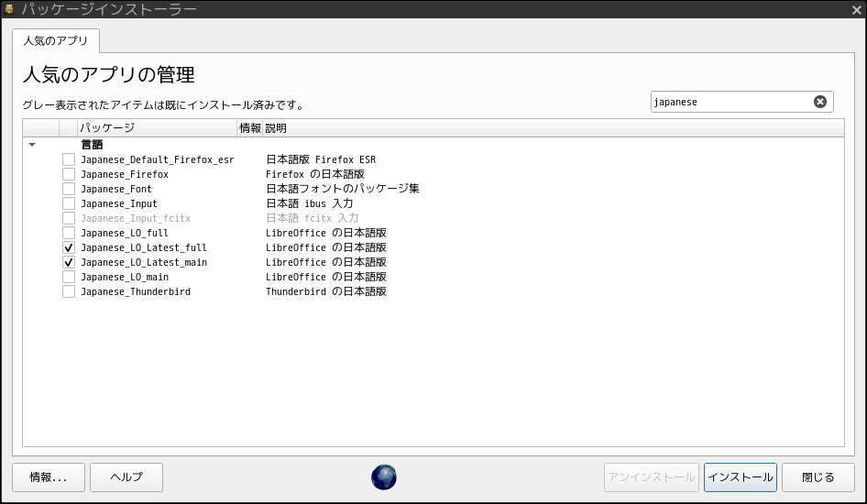Click the Japanese_Input package name
This screenshot has height=504, width=867.
(x=119, y=203)
